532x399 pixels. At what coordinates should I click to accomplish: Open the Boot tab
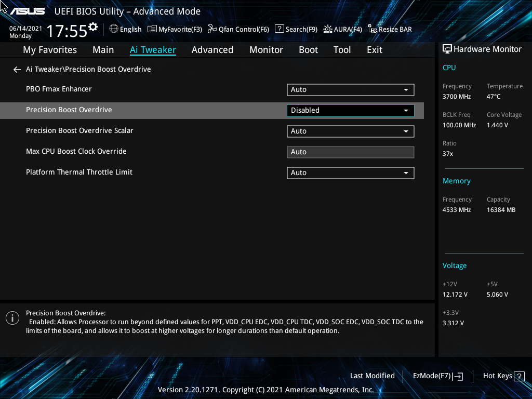click(309, 50)
